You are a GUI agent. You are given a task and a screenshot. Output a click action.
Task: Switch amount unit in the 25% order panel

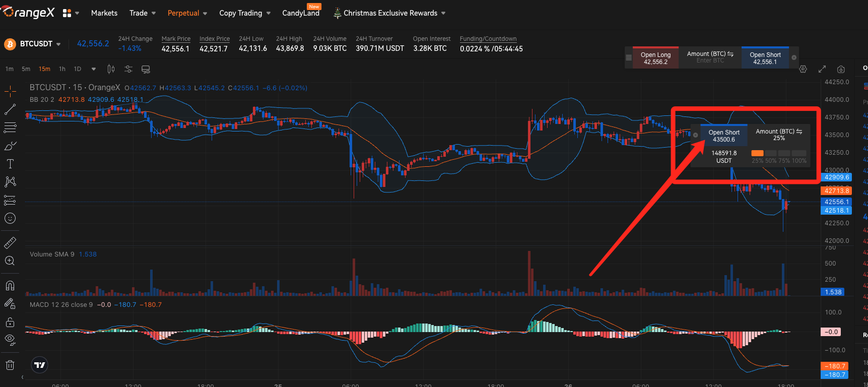(799, 132)
